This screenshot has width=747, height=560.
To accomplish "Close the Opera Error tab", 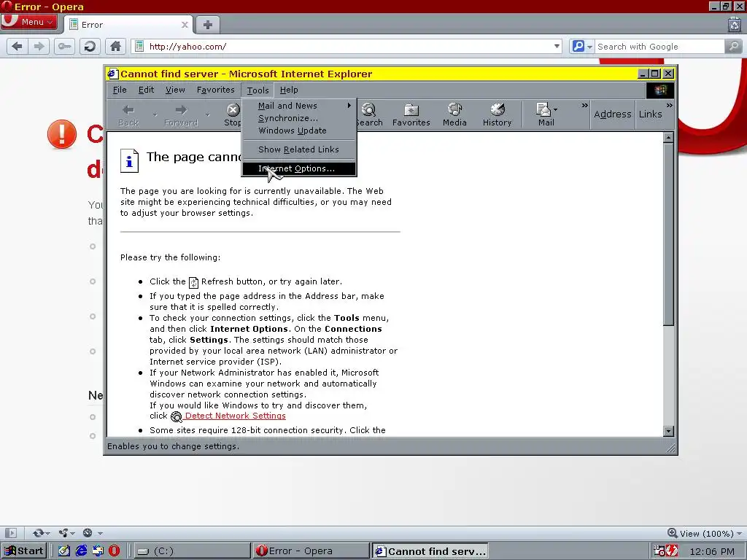I will point(185,25).
